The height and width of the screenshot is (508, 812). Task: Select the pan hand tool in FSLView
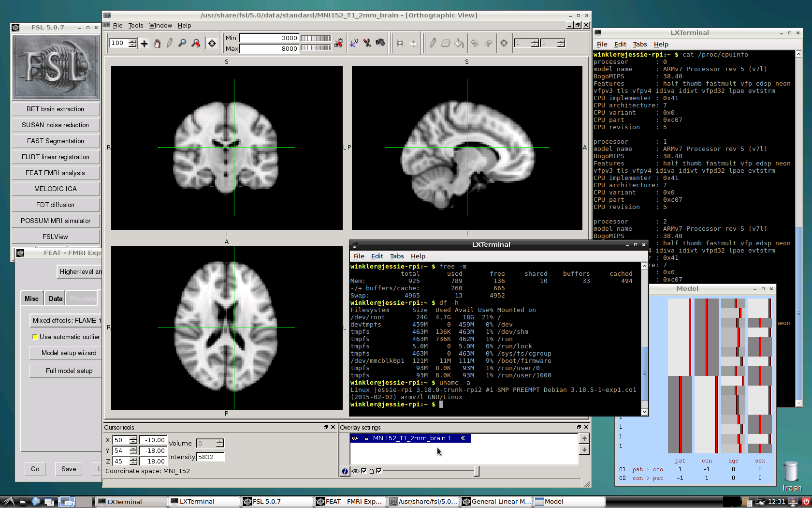[157, 43]
